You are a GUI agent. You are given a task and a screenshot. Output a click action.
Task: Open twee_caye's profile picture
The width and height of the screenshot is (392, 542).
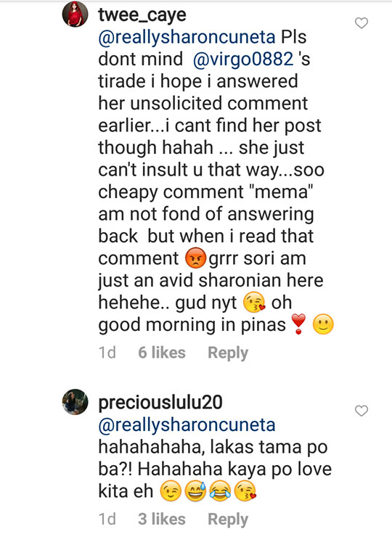click(75, 14)
